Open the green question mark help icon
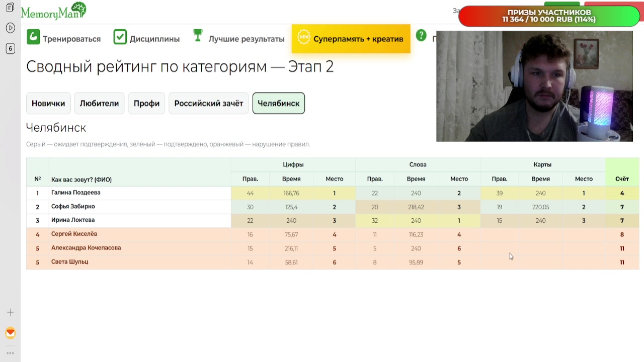644x362 pixels. [x=421, y=36]
